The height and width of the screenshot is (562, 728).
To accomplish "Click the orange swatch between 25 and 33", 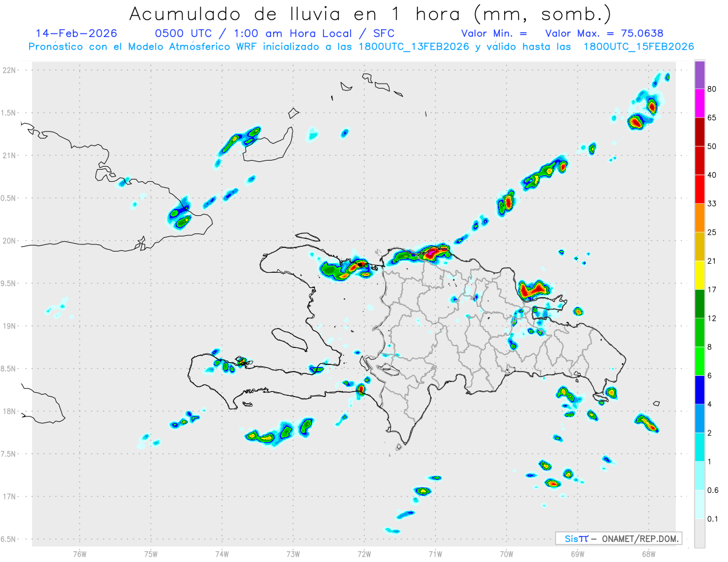I will click(699, 218).
